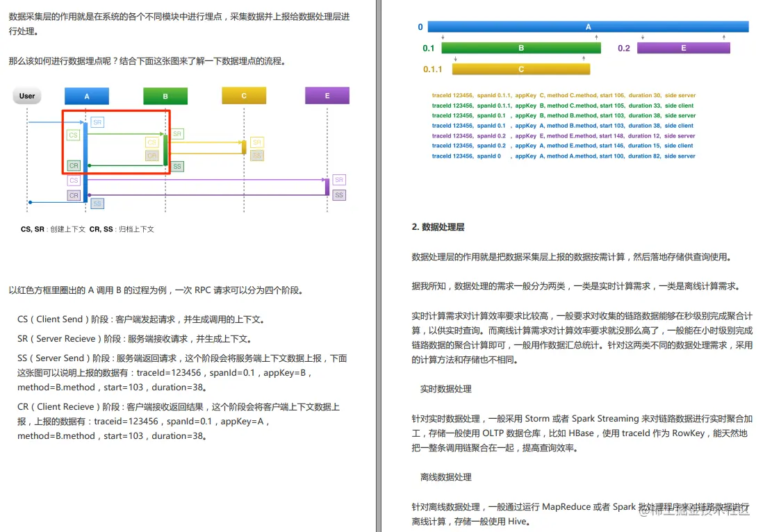Click the subheading '实时数据处理'
This screenshot has width=765, height=532.
[446, 389]
